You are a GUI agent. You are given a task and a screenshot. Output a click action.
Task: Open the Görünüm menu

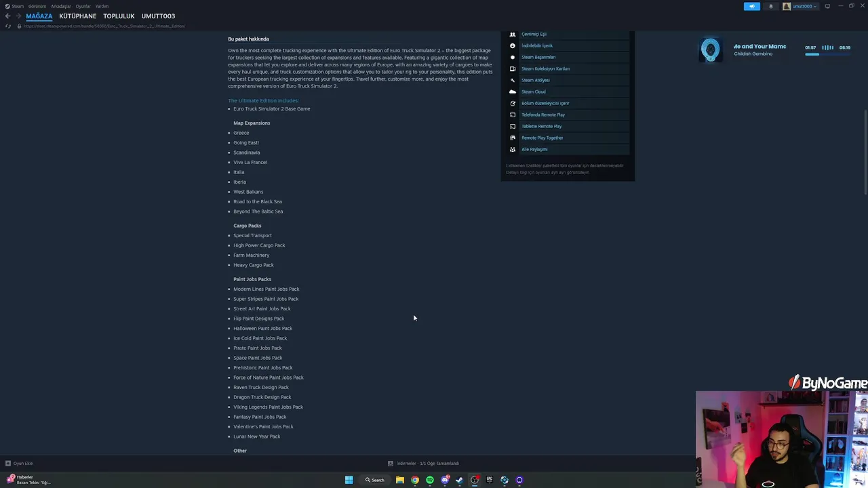[x=37, y=6]
